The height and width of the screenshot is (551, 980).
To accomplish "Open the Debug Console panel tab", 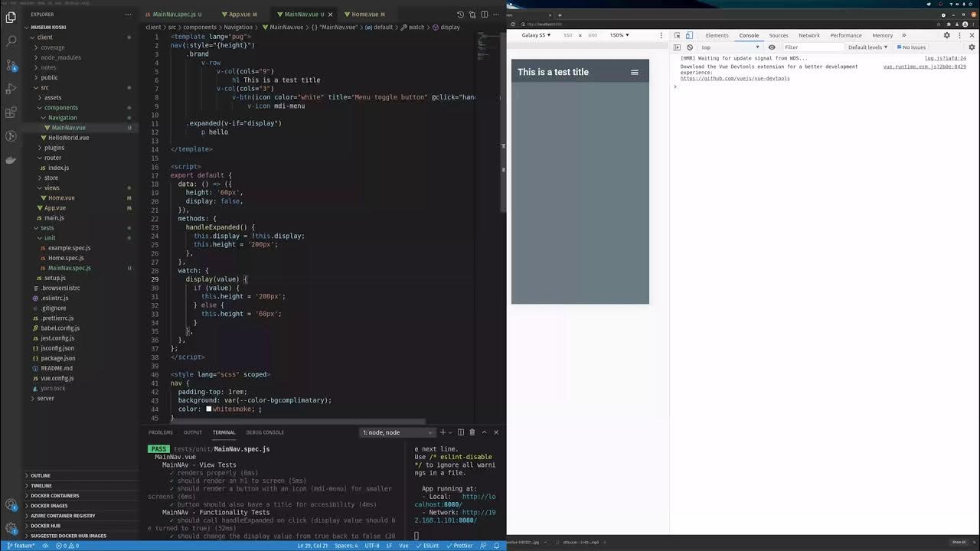I will pos(265,432).
